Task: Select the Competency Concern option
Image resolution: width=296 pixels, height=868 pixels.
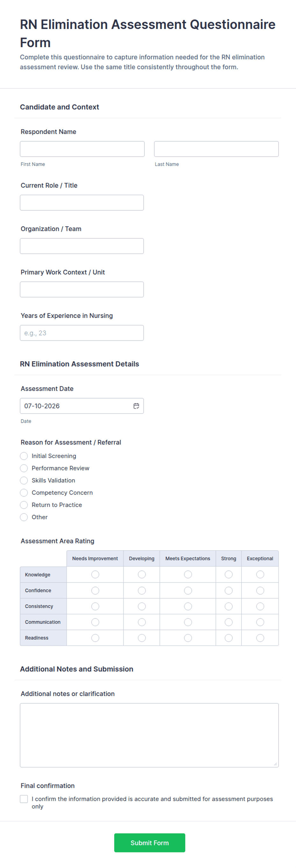Action: pyautogui.click(x=24, y=493)
